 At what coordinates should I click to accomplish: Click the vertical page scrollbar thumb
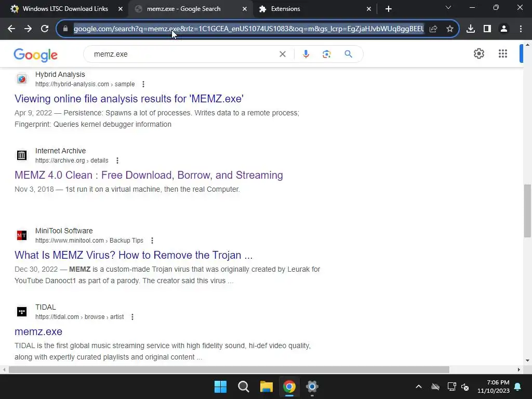coord(527,211)
